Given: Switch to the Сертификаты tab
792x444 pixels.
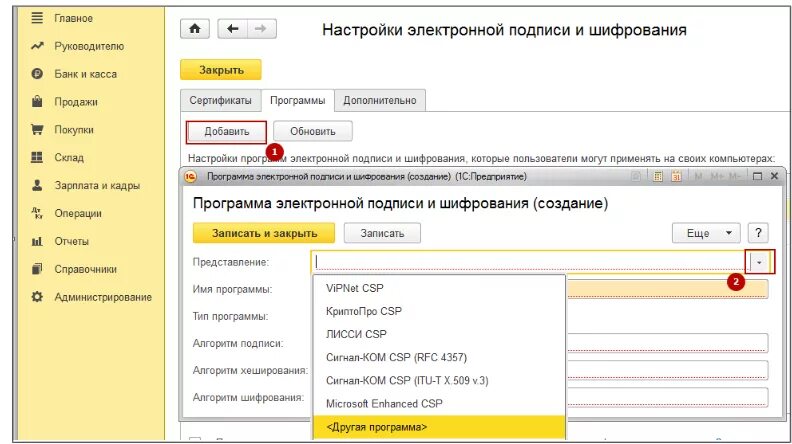Looking at the screenshot, I should click(x=220, y=101).
